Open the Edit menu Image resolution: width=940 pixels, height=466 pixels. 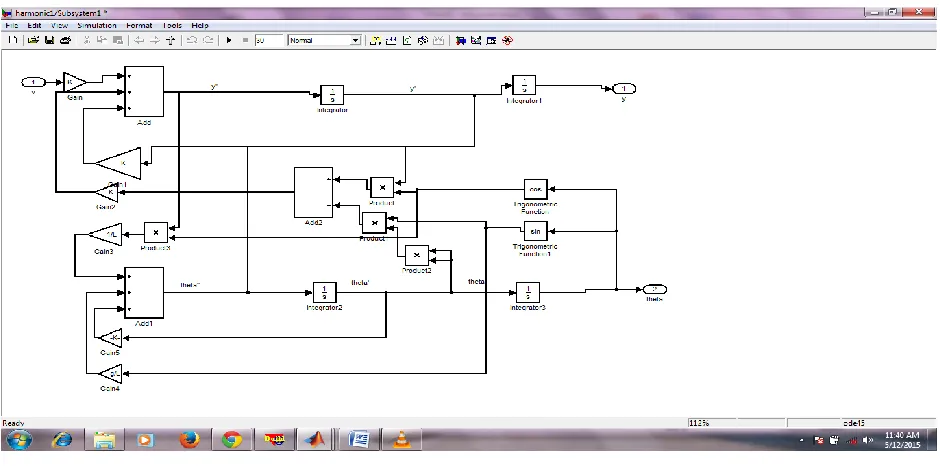pyautogui.click(x=34, y=25)
